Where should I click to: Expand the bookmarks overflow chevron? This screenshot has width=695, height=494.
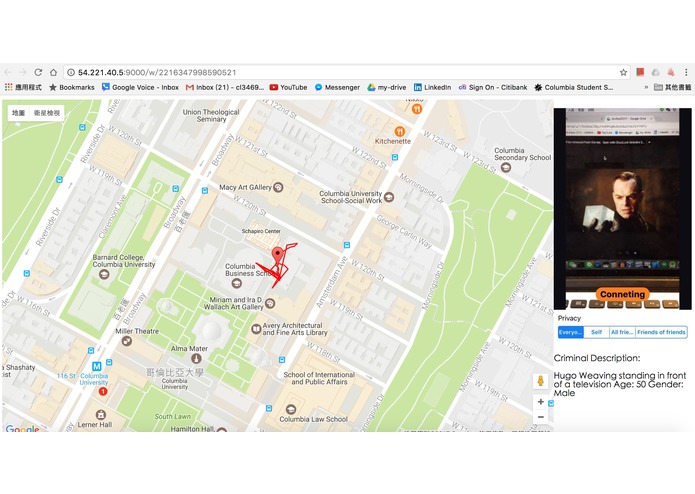click(x=646, y=87)
